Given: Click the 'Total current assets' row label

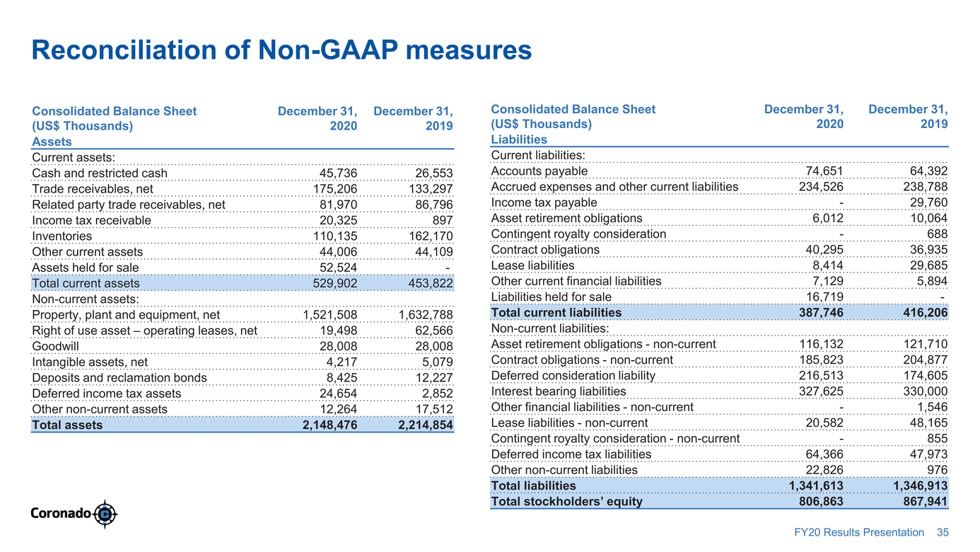Looking at the screenshot, I should click(x=86, y=283).
